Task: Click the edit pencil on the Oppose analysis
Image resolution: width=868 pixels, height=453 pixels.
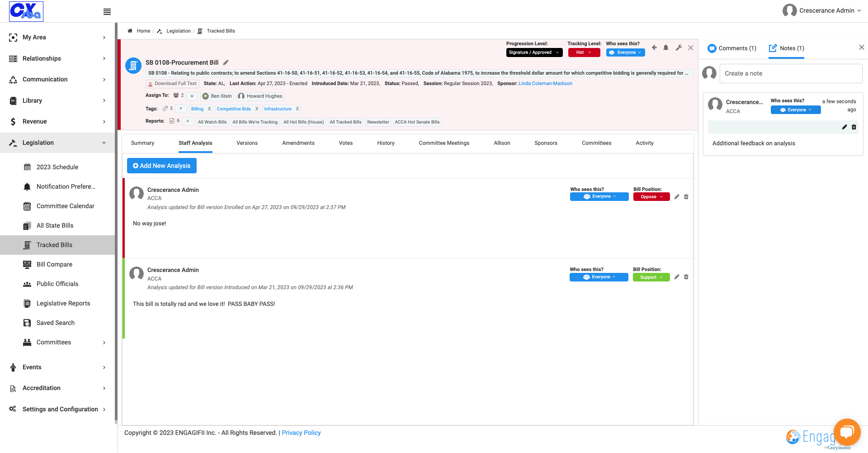Action: [677, 197]
